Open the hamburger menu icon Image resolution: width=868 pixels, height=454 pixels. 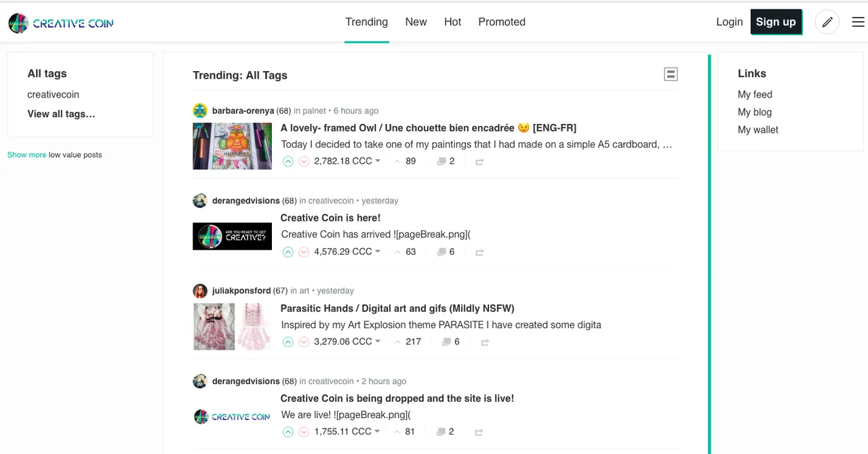(858, 22)
